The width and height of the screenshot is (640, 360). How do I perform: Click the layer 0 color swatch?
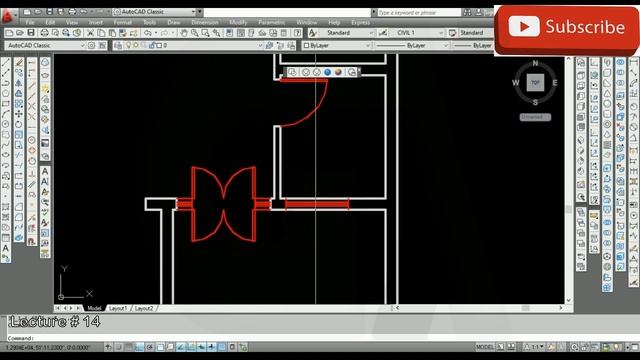coord(159,45)
